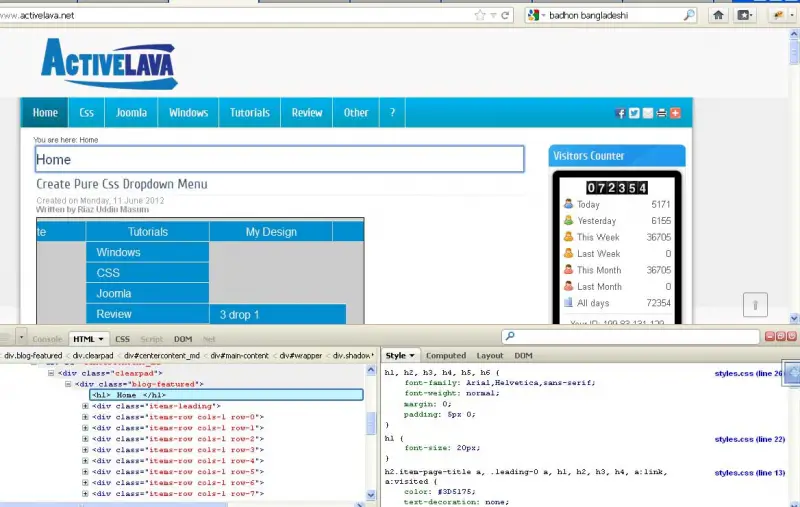Expand the items-row cols-1 row-3 node
This screenshot has height=507, width=800.
point(85,450)
